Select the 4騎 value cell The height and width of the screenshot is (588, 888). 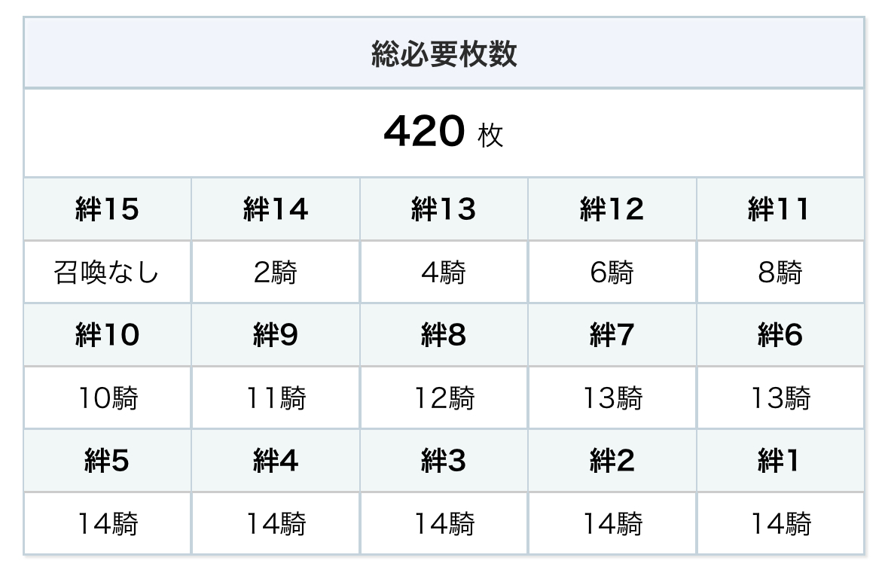coord(444,272)
